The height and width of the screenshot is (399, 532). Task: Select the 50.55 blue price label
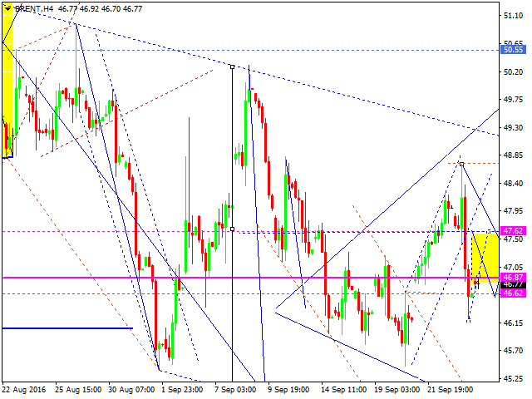(514, 50)
